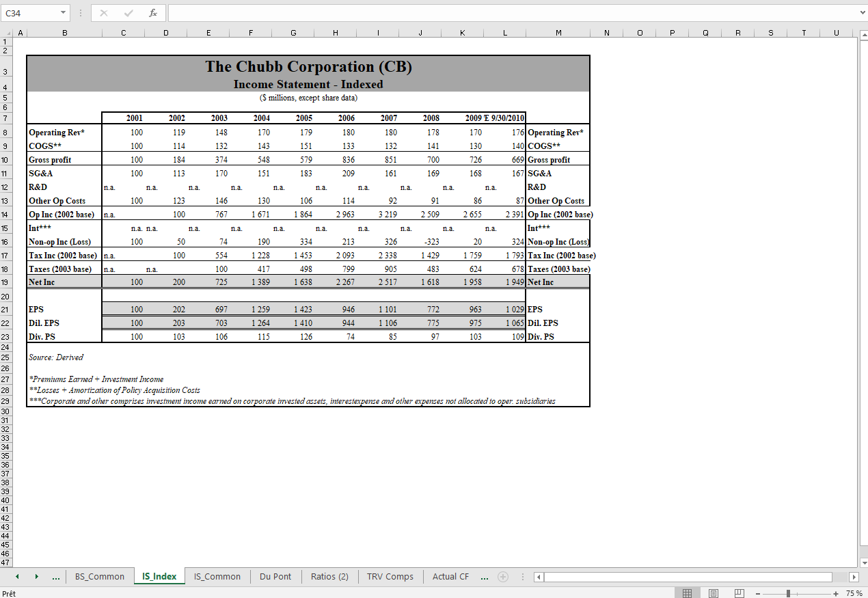The image size is (868, 598).
Task: Click the Income Statement - Indexed subtitle
Action: click(x=308, y=84)
